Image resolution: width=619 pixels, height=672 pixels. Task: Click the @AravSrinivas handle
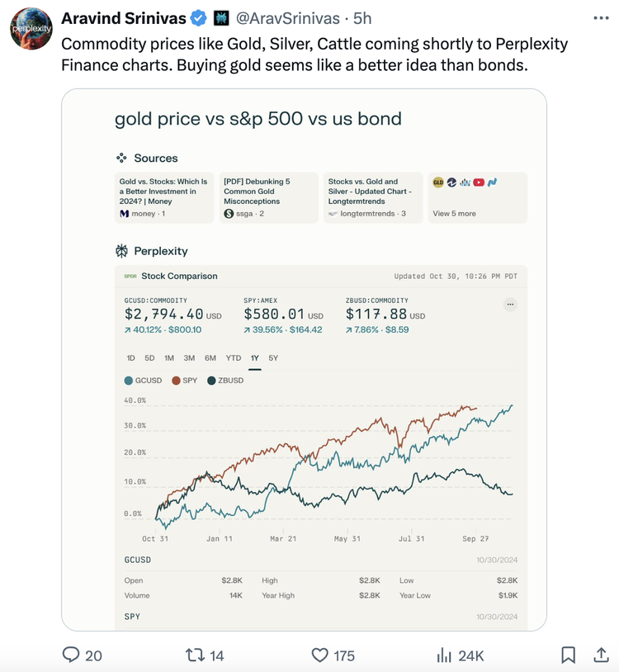(x=288, y=18)
